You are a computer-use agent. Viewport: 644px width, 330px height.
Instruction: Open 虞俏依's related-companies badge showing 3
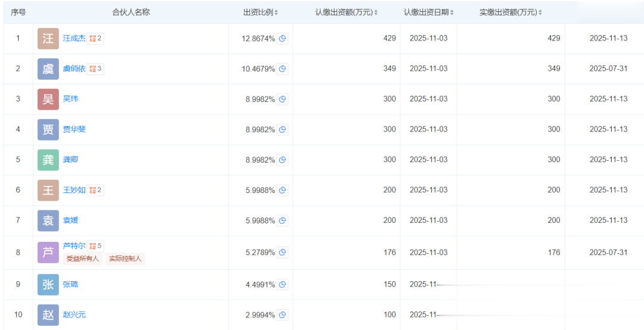[95, 69]
